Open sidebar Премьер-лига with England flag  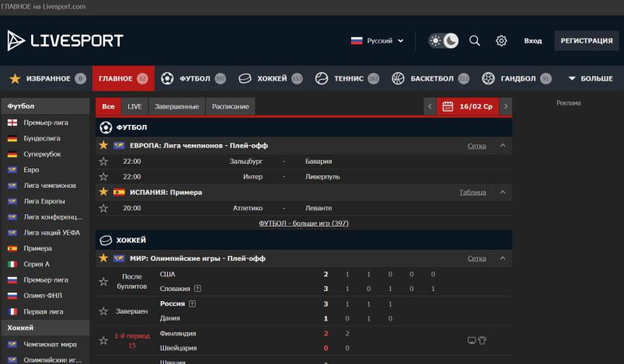pos(45,123)
